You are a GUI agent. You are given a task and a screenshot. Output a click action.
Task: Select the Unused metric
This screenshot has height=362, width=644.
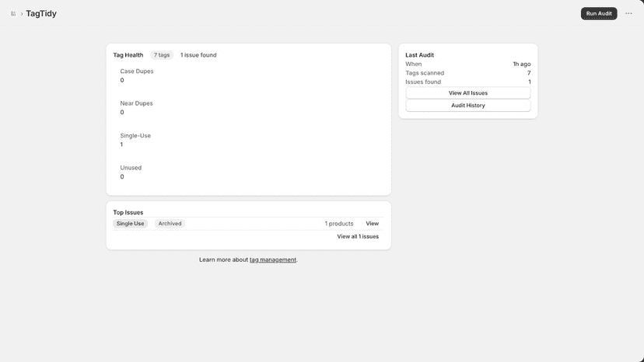131,172
